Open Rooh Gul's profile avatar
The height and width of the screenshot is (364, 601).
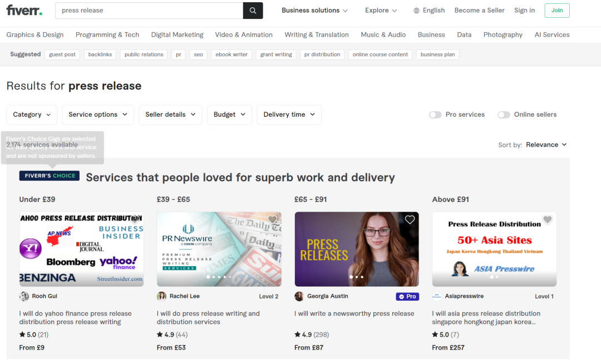[x=24, y=296]
